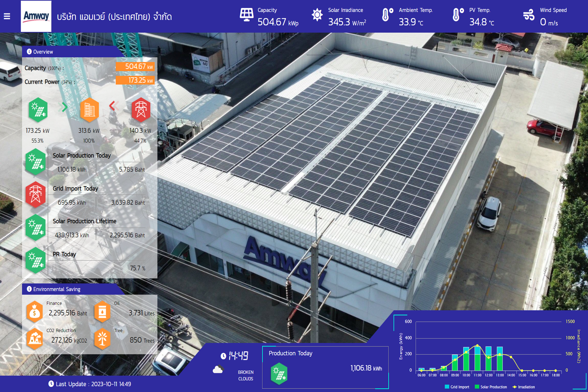Click the Solar Production Lifetime hexagon icon
This screenshot has width=588, height=392.
pyautogui.click(x=35, y=228)
